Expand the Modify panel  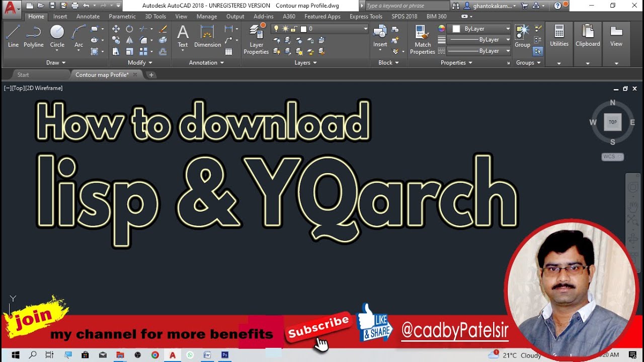click(140, 62)
